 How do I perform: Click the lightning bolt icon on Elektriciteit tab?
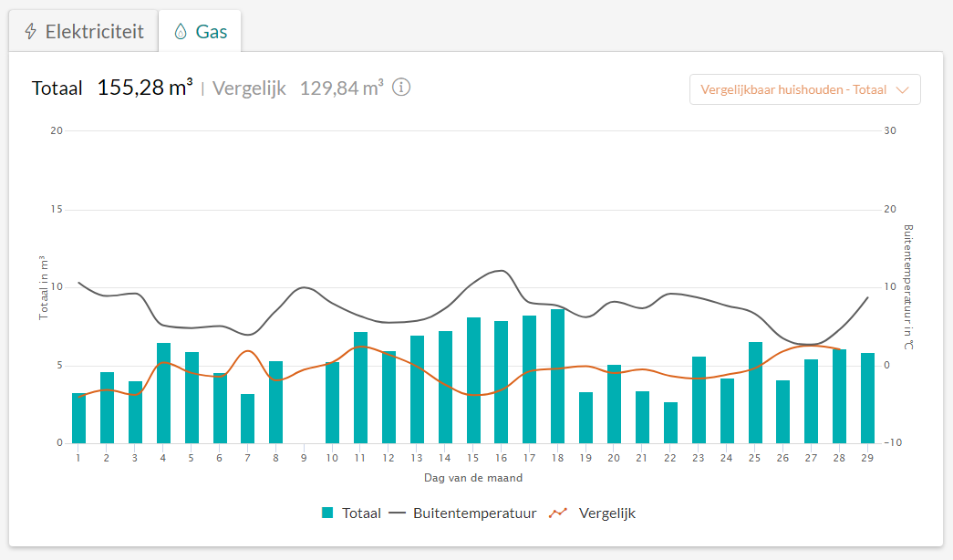tap(31, 32)
